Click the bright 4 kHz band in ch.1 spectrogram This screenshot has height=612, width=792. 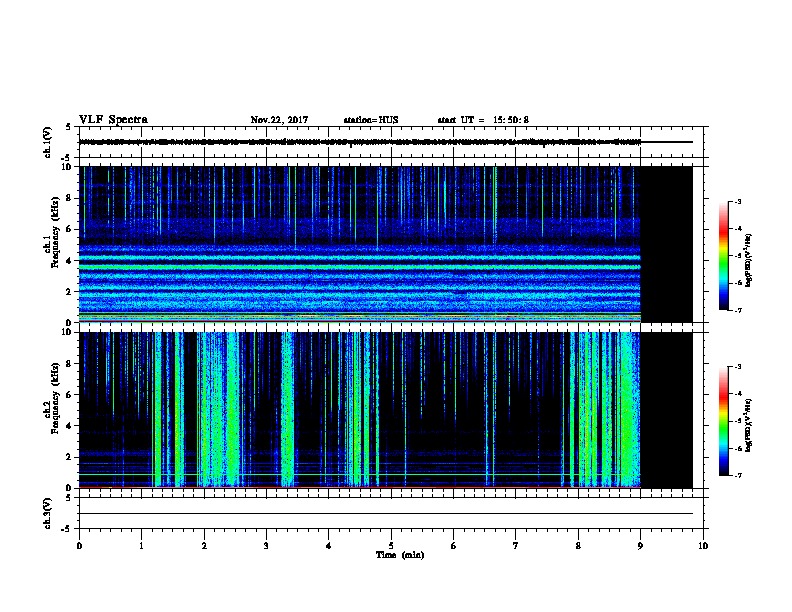point(360,258)
